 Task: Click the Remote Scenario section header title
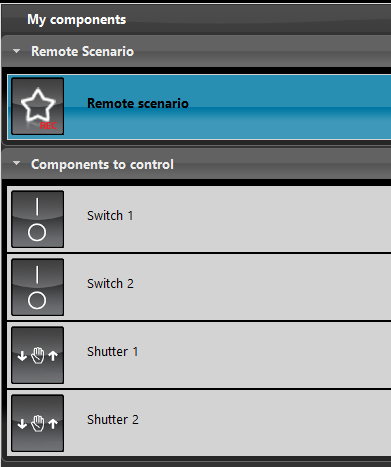pyautogui.click(x=82, y=51)
